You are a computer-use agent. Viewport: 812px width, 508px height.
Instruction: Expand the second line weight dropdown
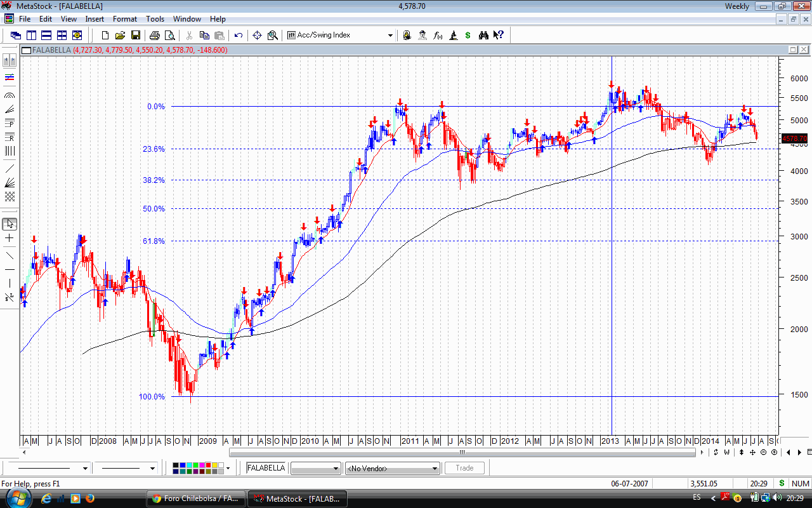coord(152,469)
